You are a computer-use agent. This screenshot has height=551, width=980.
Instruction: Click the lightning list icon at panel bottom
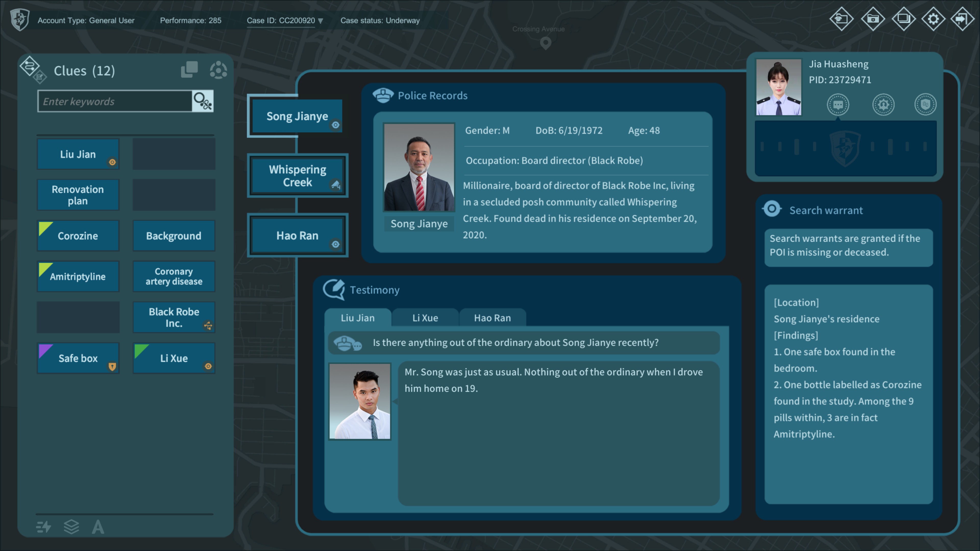click(44, 527)
